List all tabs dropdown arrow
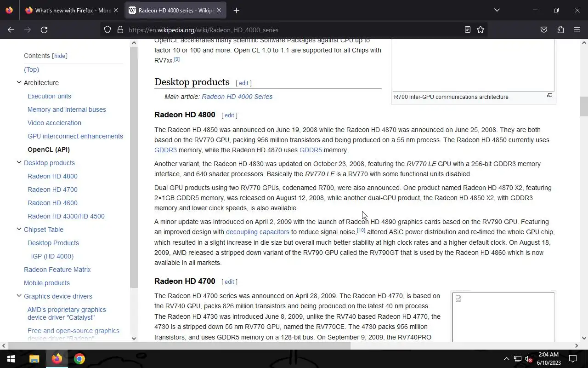 pos(497,10)
